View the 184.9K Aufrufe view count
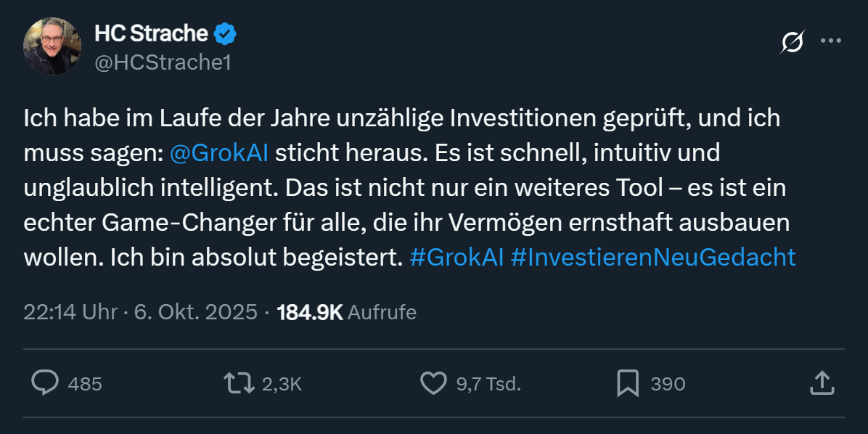This screenshot has height=434, width=868. pyautogui.click(x=346, y=312)
